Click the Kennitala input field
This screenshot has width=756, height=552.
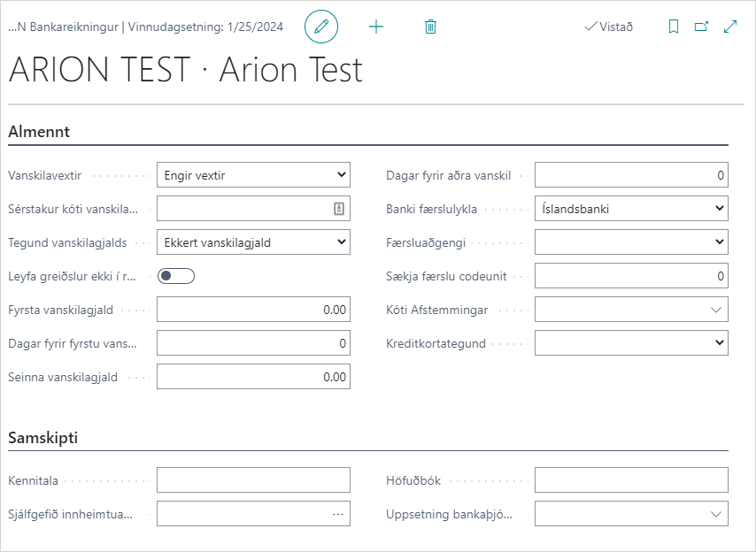(x=253, y=480)
